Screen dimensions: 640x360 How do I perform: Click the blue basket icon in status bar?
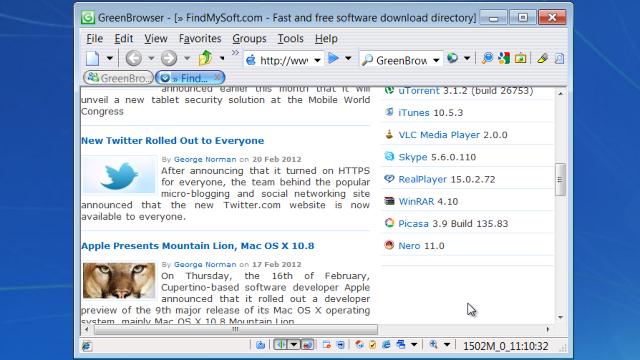pyautogui.click(x=260, y=345)
